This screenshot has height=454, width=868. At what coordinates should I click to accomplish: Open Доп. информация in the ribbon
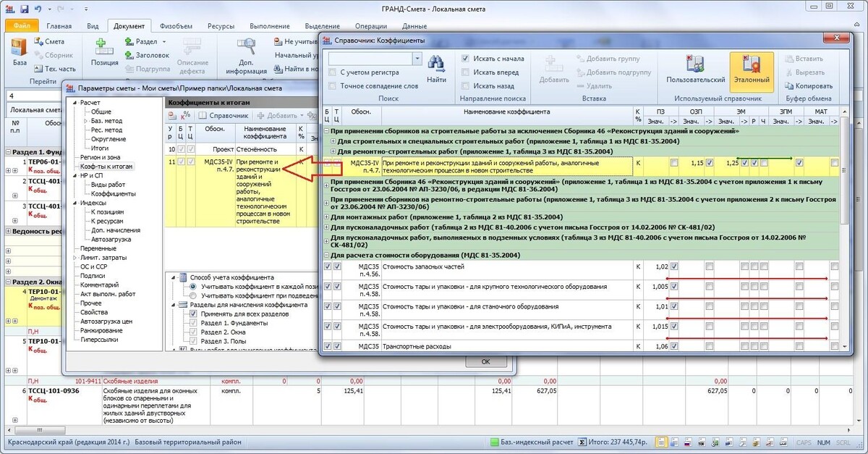pos(246,56)
